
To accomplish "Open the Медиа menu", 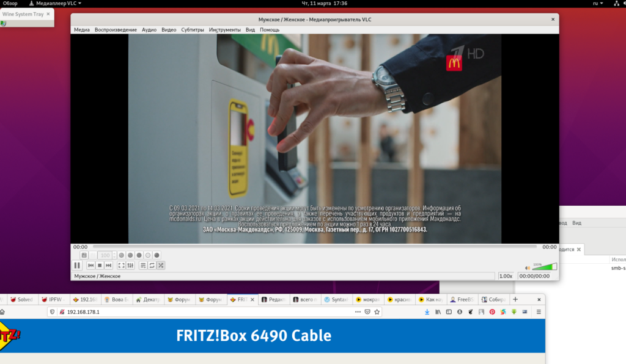I will (82, 30).
